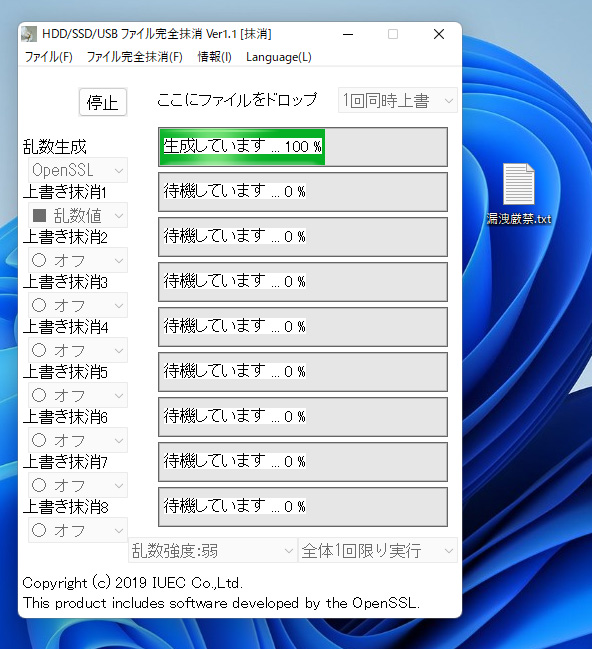Screen dimensions: 592x649
Task: Open the 情報(I) menu
Action: point(214,57)
